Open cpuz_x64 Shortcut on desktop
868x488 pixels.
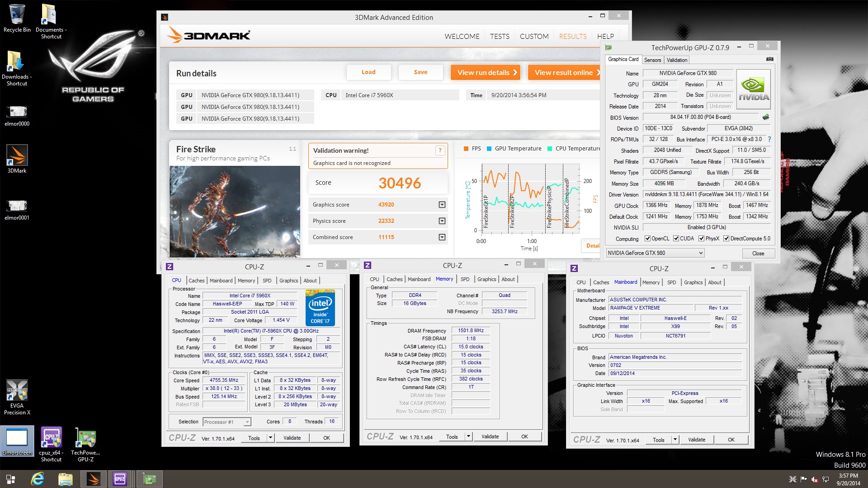coord(51,444)
